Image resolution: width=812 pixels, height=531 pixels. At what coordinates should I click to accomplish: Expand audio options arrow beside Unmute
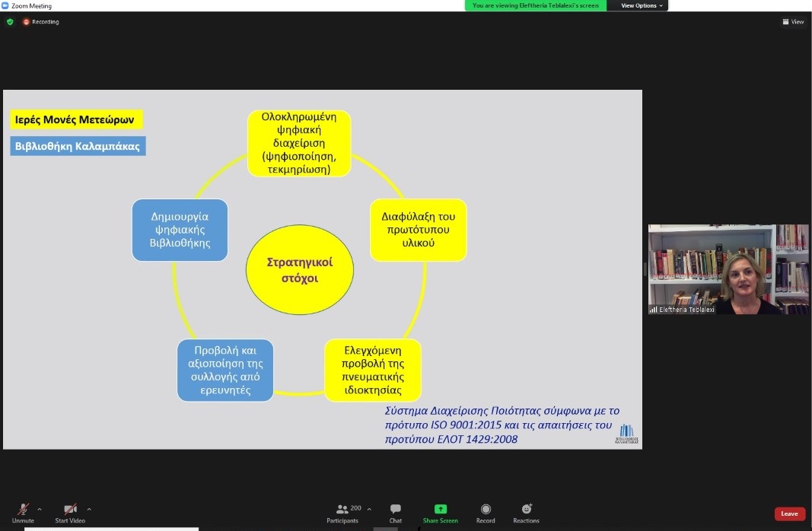coord(40,509)
